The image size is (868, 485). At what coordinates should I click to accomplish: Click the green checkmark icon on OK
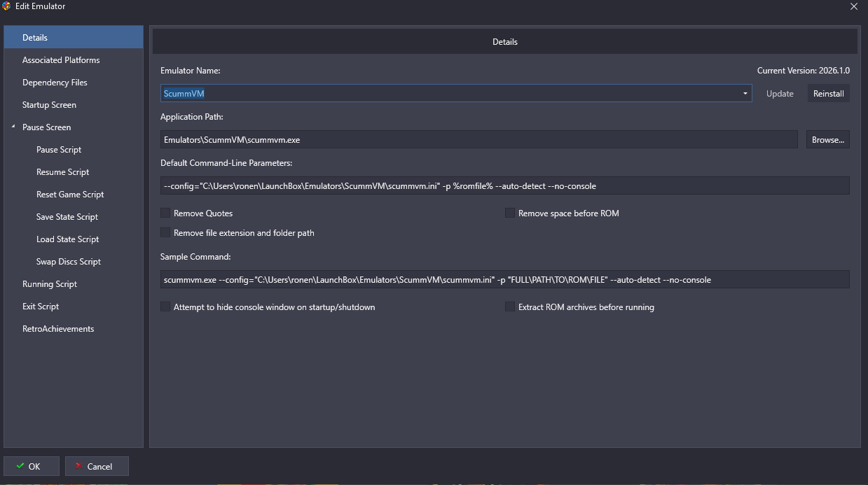[x=20, y=466]
